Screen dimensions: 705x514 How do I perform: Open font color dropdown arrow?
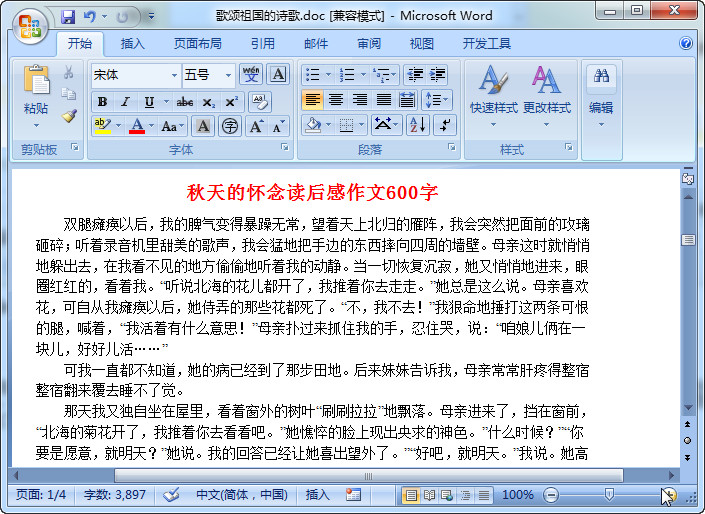point(152,126)
